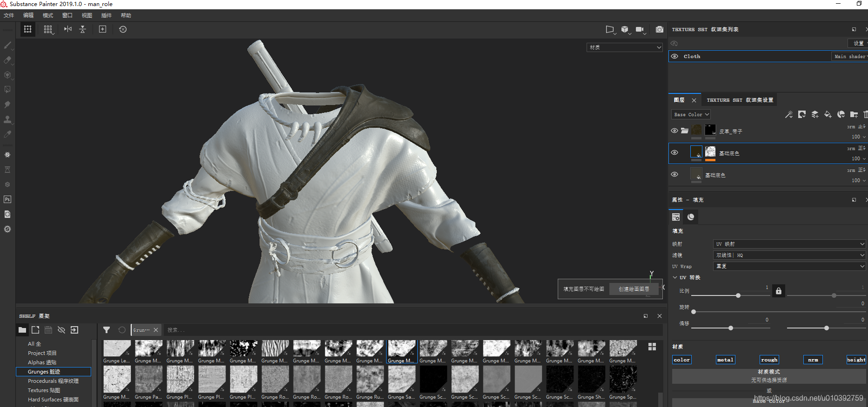Toggle the metal material channel

[725, 360]
